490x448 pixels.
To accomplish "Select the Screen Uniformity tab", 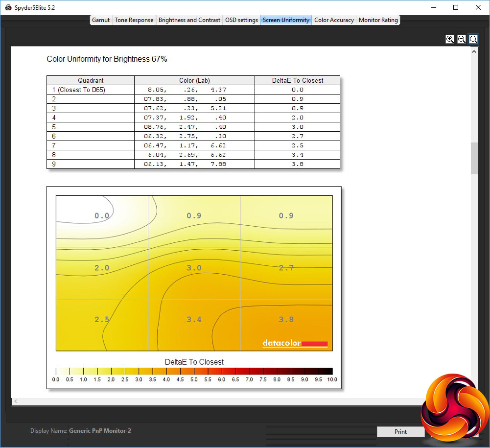I will point(286,20).
